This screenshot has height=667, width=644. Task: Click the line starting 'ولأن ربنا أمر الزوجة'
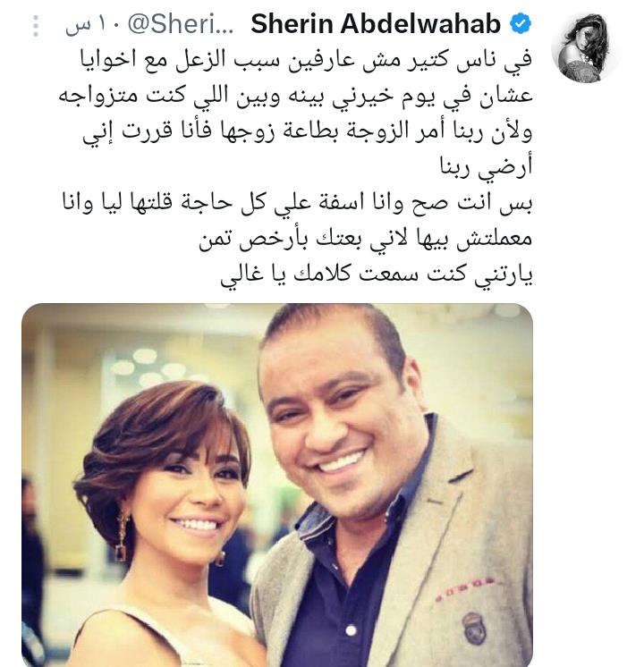pyautogui.click(x=308, y=132)
